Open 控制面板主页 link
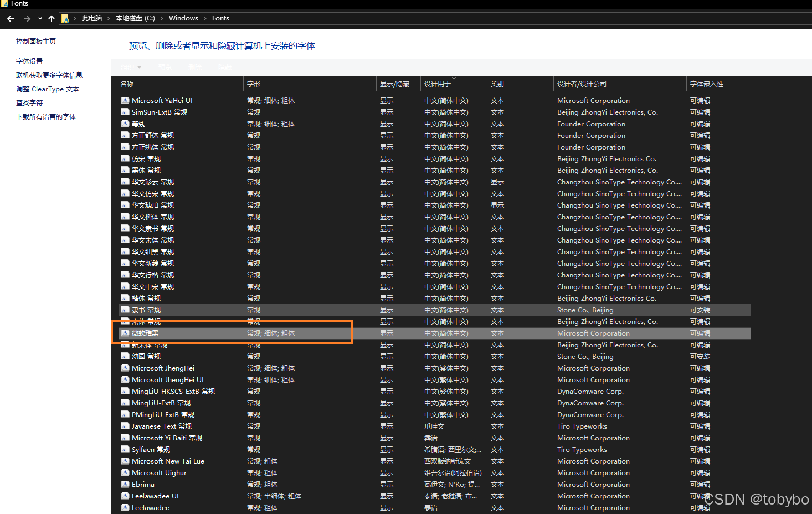The image size is (812, 514). (36, 42)
